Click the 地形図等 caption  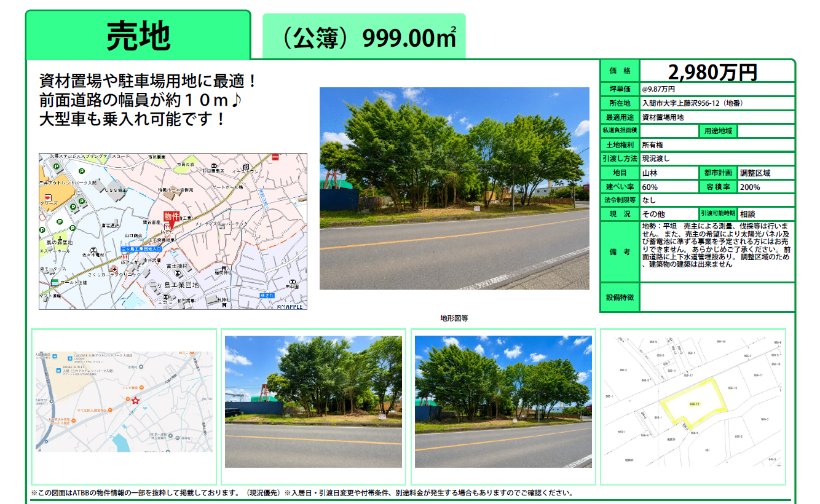pos(454,318)
